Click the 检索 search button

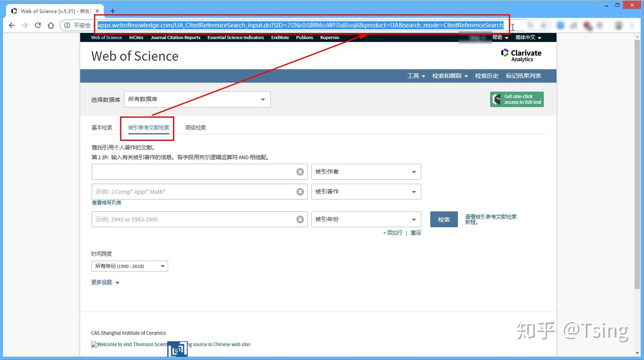444,220
